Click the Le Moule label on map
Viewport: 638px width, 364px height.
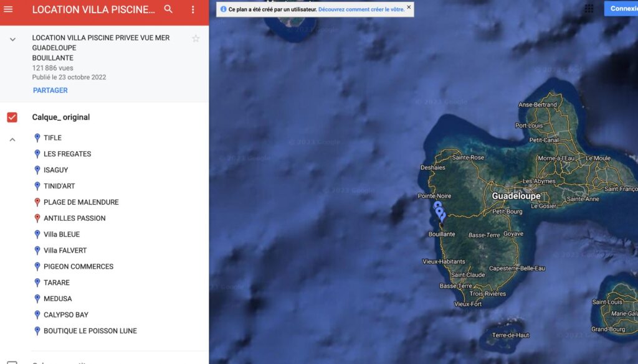[x=598, y=158]
